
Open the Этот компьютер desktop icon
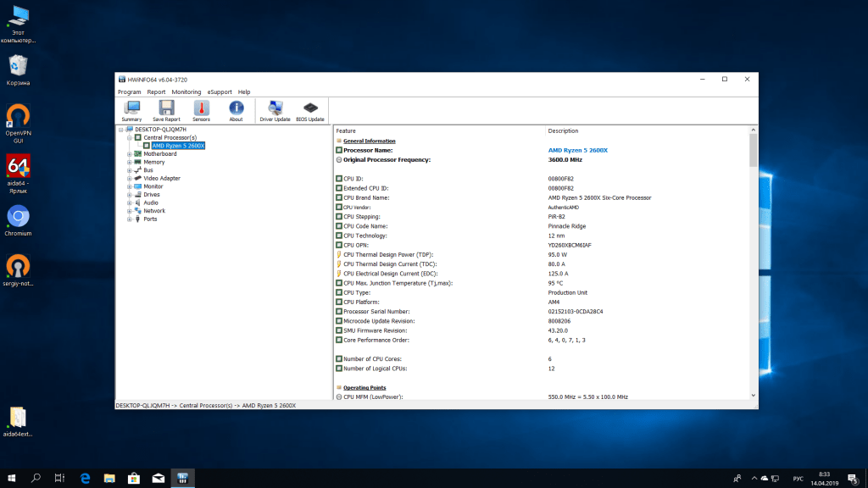[x=19, y=24]
